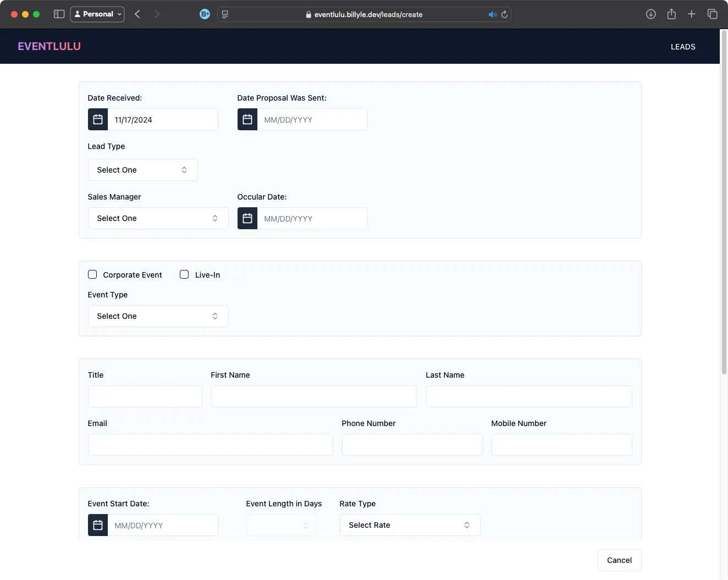Open the Select Rate dropdown
Viewport: 728px width, 580px height.
(410, 525)
